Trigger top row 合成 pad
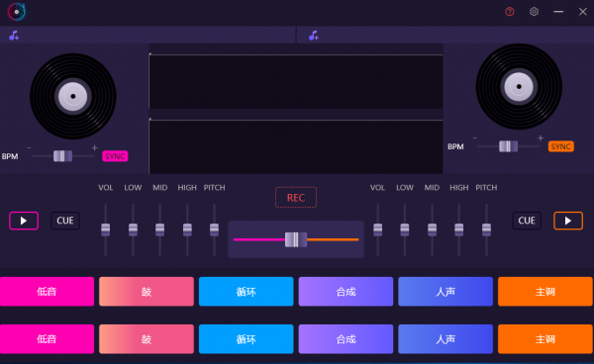The width and height of the screenshot is (594, 364). (346, 292)
